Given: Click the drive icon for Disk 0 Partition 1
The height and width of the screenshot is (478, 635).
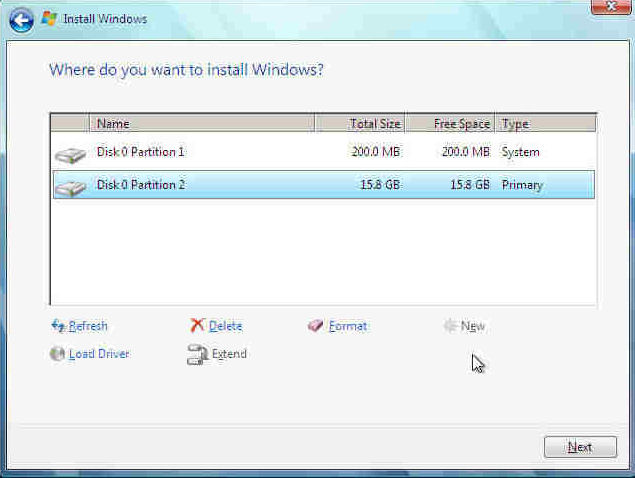Looking at the screenshot, I should pos(70,154).
